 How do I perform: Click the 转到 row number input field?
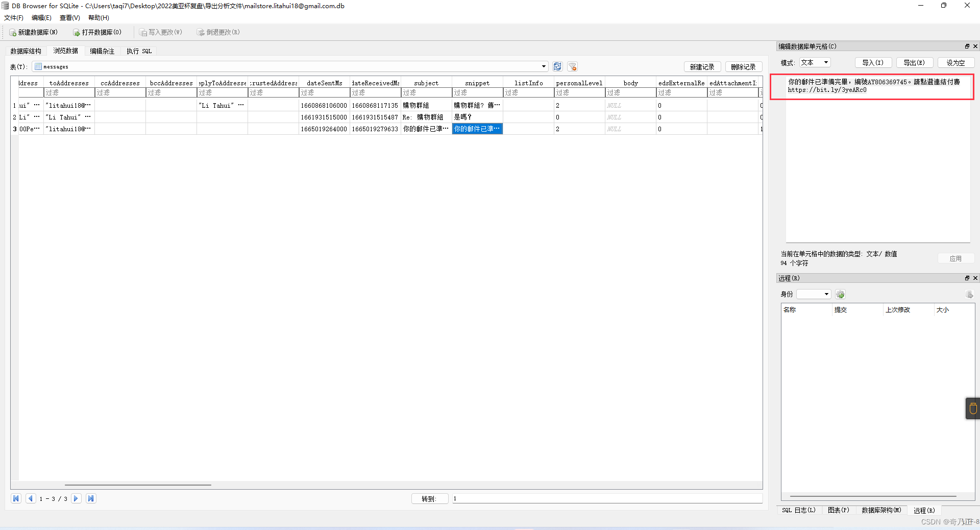pos(607,498)
